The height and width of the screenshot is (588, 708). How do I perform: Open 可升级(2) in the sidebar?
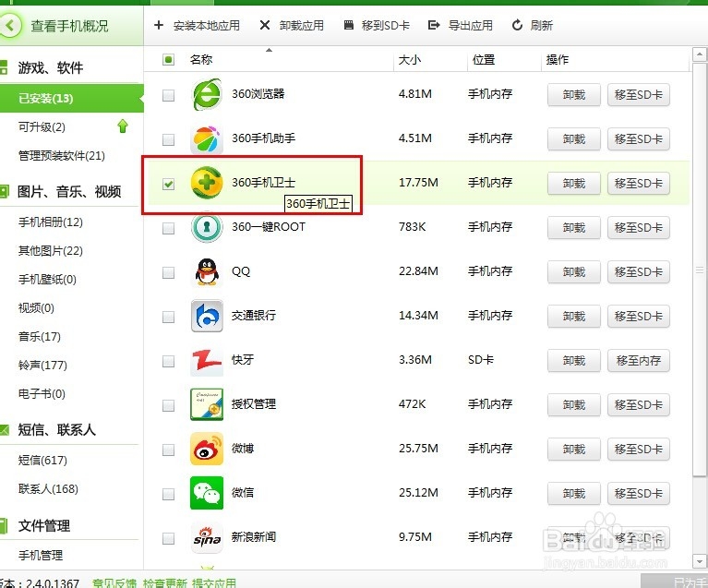[42, 126]
